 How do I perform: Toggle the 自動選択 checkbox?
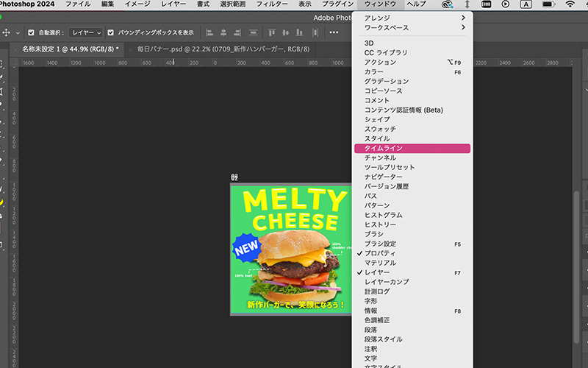[x=31, y=32]
